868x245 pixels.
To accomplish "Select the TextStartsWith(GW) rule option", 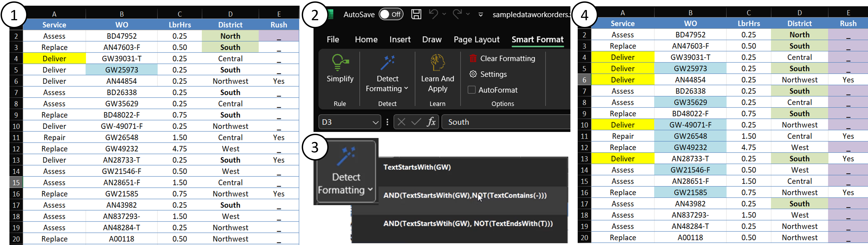I will click(x=417, y=167).
